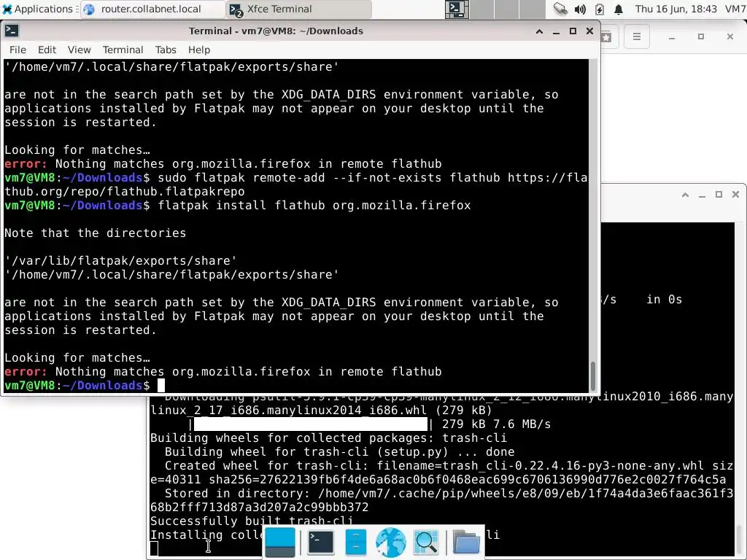Screen dimensions: 747x560
Task: Switch to the fourth workspace
Action: tap(532, 9)
